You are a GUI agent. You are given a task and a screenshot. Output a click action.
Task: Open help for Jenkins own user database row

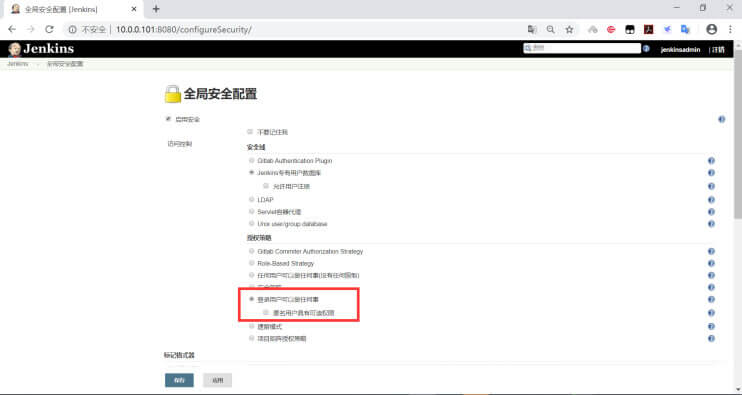711,173
